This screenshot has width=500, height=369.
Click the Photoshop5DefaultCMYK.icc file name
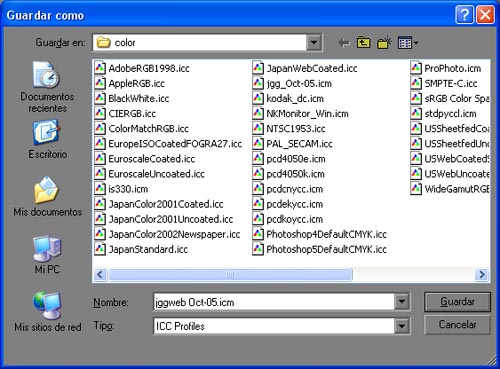326,249
